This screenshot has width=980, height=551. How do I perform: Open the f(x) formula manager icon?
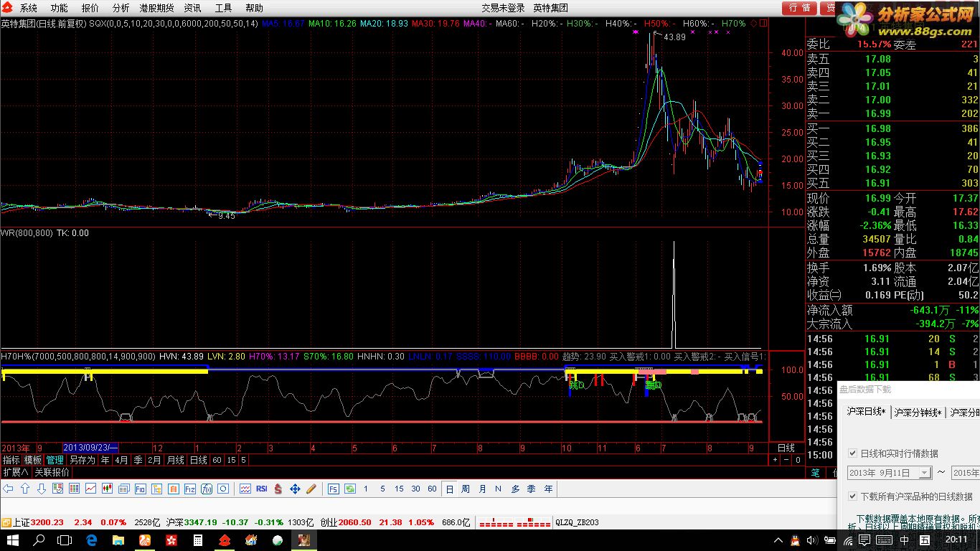point(207,489)
